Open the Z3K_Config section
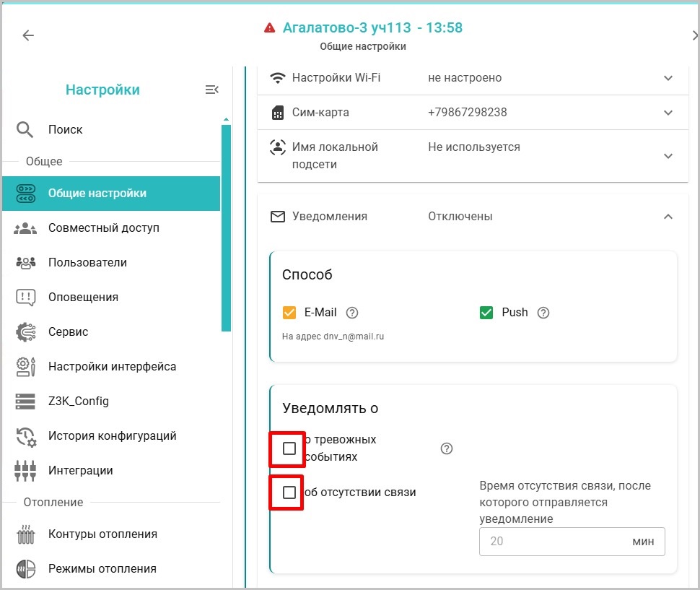Viewport: 700px width, 590px height. tap(78, 402)
